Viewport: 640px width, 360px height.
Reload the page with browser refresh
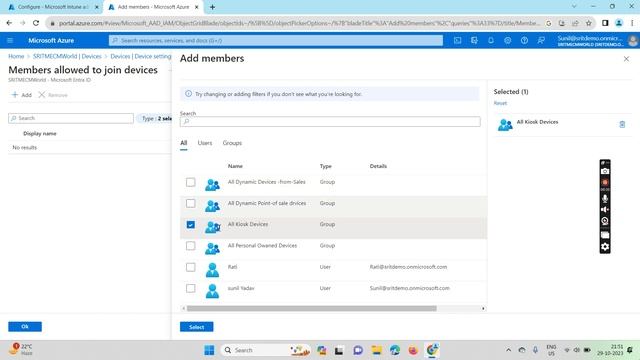point(36,23)
